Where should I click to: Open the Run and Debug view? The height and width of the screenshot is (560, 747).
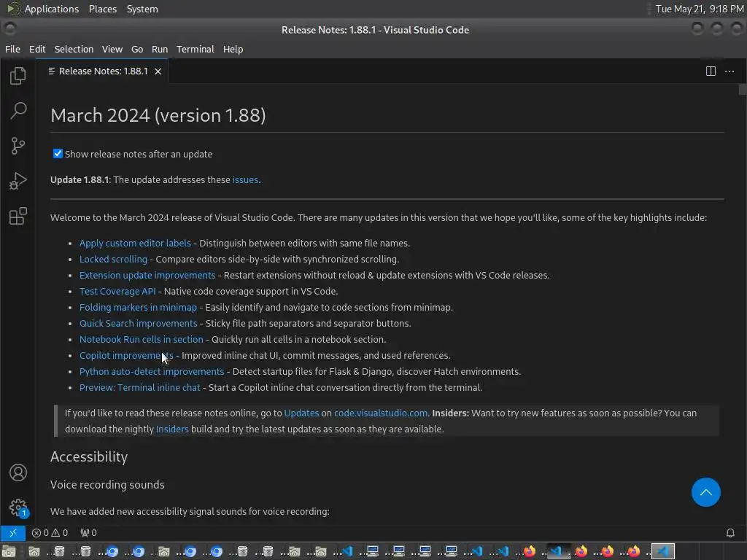pyautogui.click(x=18, y=181)
